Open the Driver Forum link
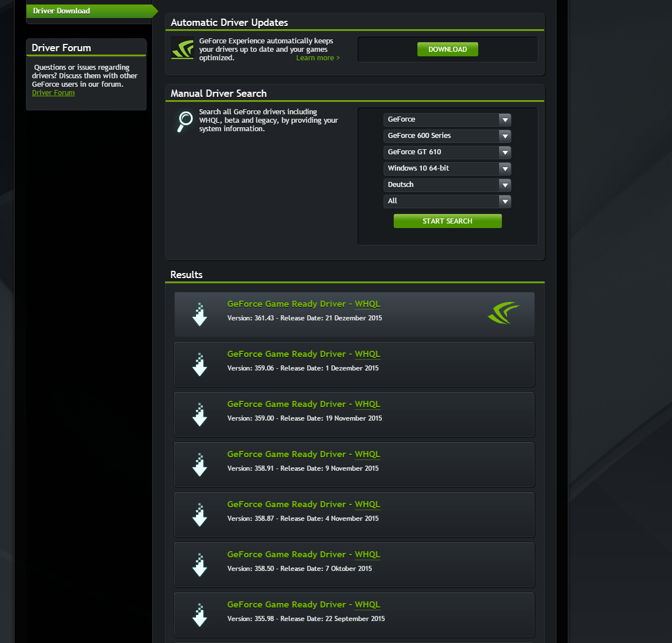 (53, 93)
